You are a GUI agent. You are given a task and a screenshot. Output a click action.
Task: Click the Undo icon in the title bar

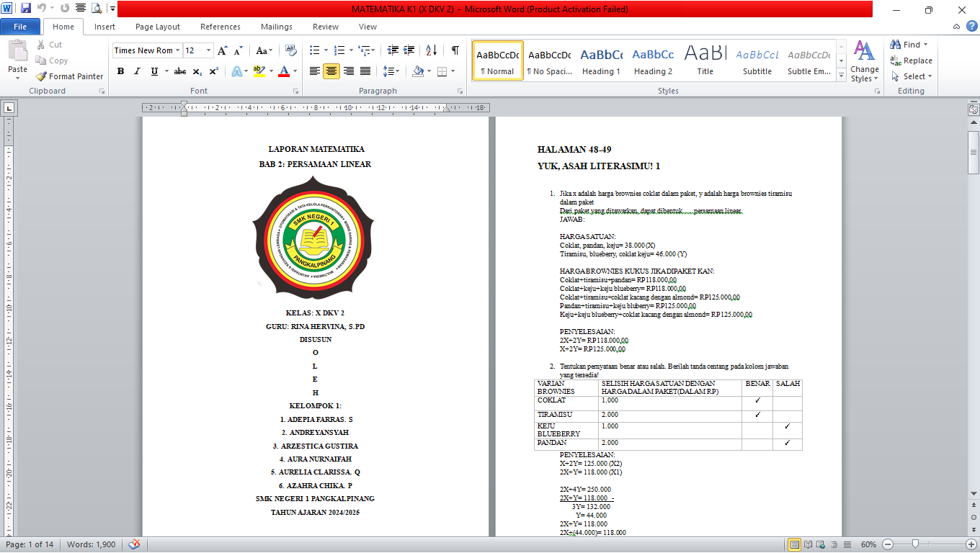pos(42,9)
